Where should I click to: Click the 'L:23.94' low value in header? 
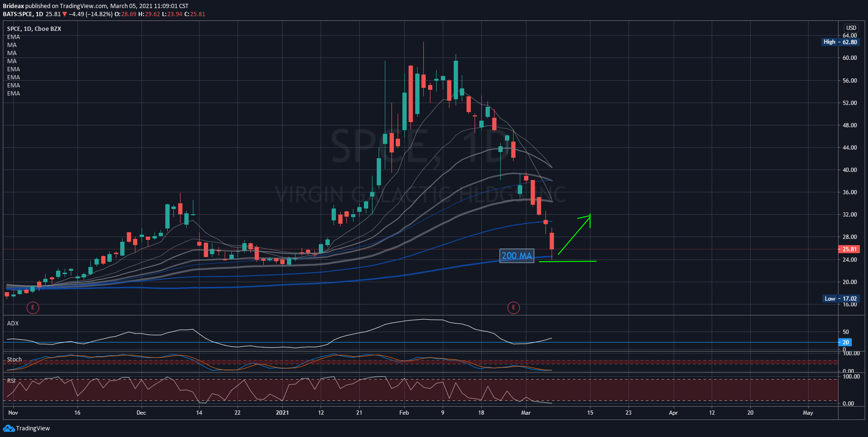[172, 14]
